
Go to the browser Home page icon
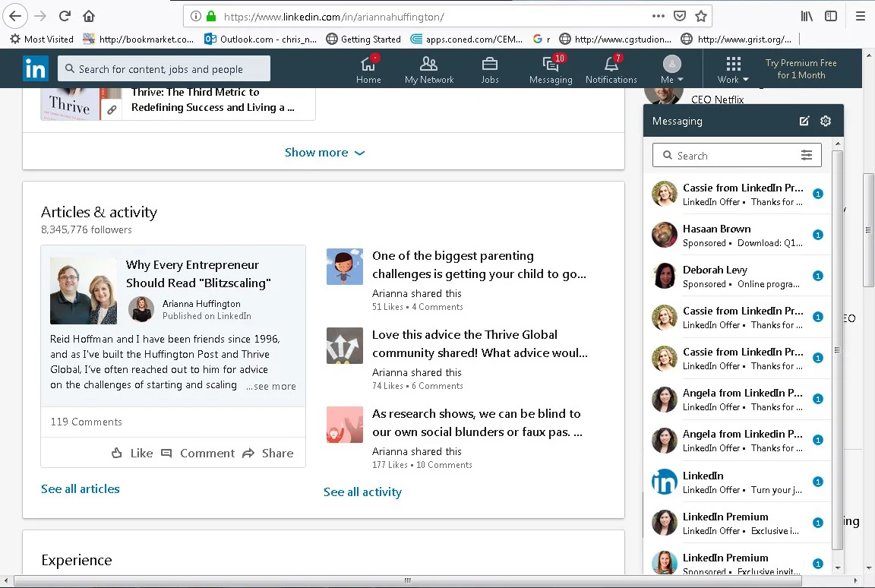tap(89, 16)
